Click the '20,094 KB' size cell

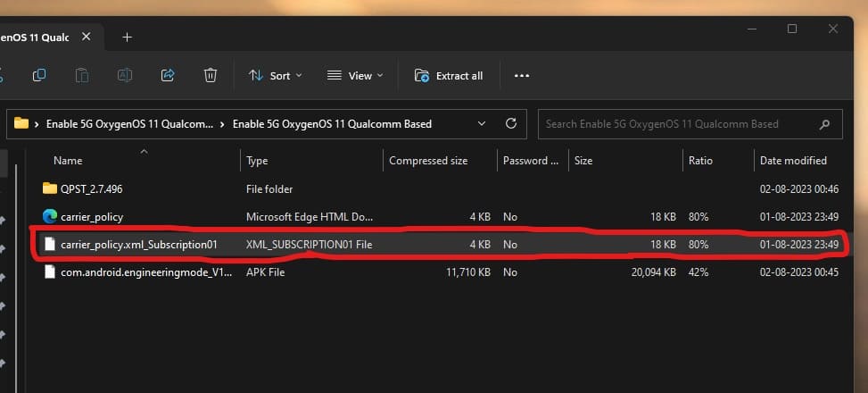coord(654,272)
